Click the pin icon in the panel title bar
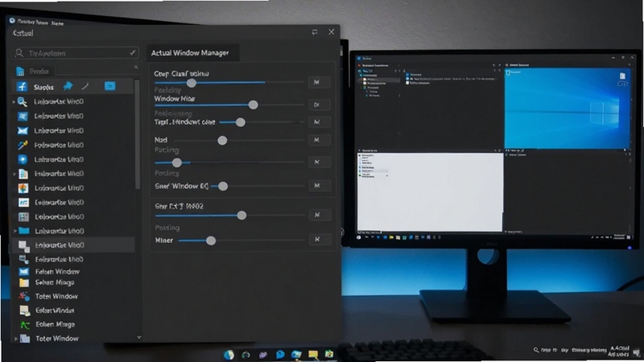The image size is (644, 362). (x=315, y=32)
